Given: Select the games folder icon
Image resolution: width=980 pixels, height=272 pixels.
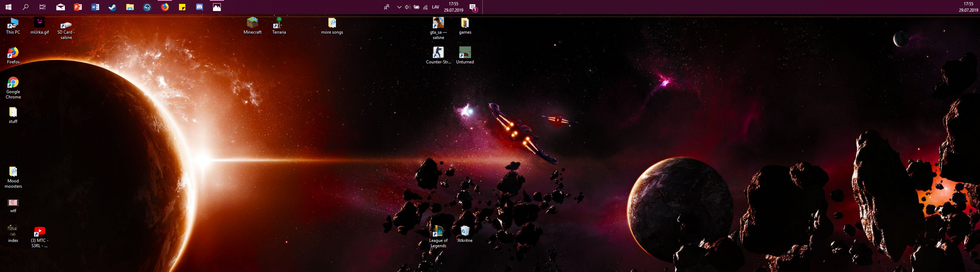Looking at the screenshot, I should 465,26.
